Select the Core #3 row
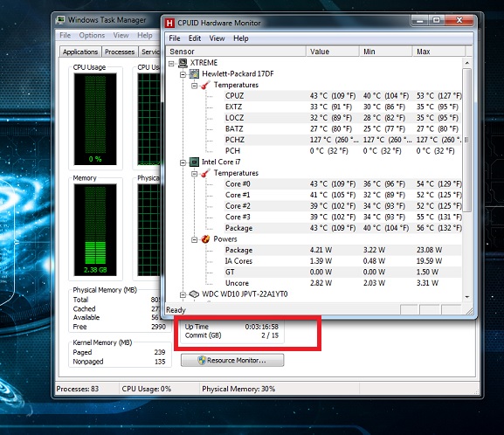The image size is (504, 435). click(x=342, y=217)
